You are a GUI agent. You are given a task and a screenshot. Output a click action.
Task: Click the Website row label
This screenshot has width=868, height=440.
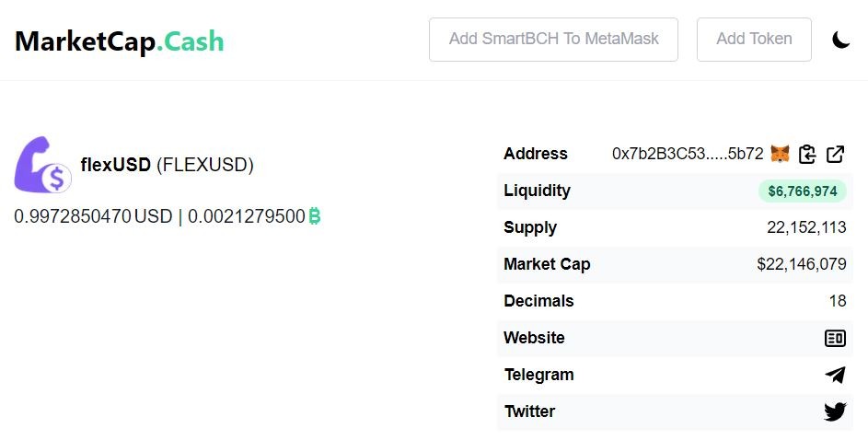point(534,338)
